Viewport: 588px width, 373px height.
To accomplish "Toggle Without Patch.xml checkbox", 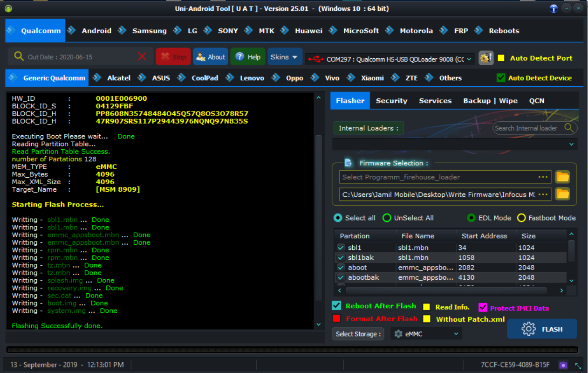I will pos(426,319).
